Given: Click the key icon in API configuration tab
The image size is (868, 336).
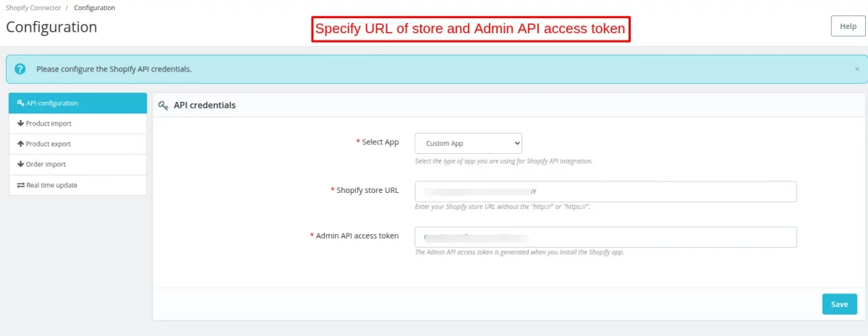Looking at the screenshot, I should point(21,103).
